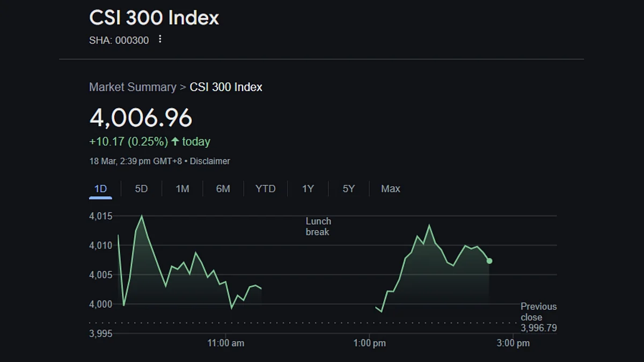
Task: Click the 11:00 am x-axis label
Action: pos(226,343)
